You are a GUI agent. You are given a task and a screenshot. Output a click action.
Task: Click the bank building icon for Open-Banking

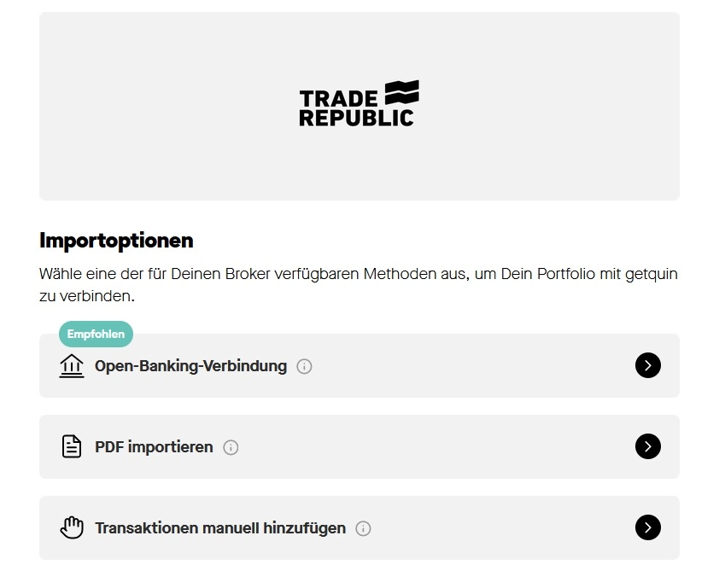click(72, 366)
